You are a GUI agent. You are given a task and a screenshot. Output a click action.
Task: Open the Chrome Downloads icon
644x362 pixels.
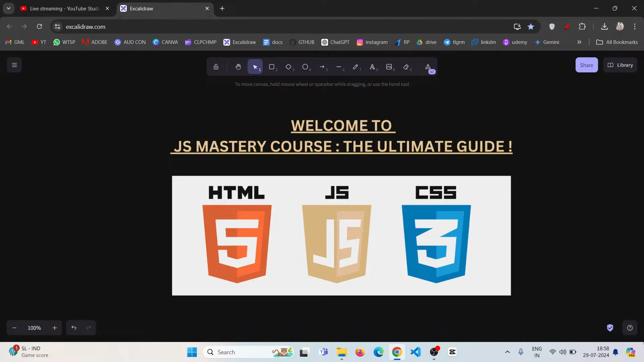(x=604, y=26)
